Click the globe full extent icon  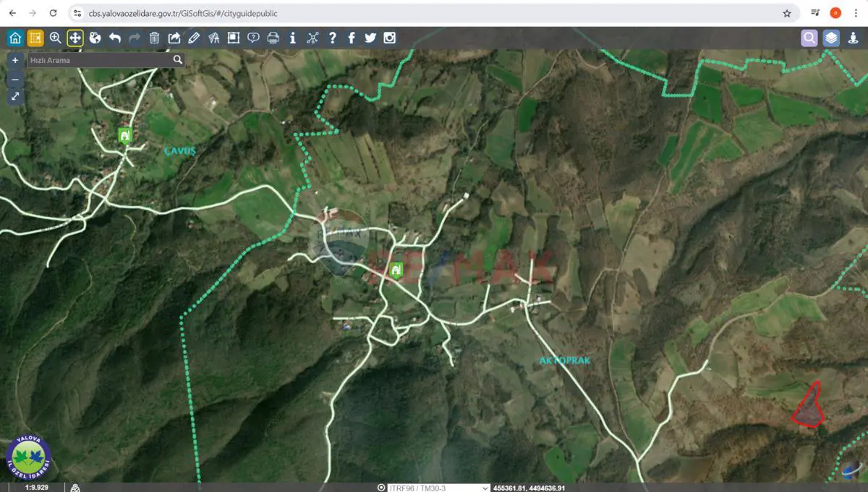click(x=95, y=38)
